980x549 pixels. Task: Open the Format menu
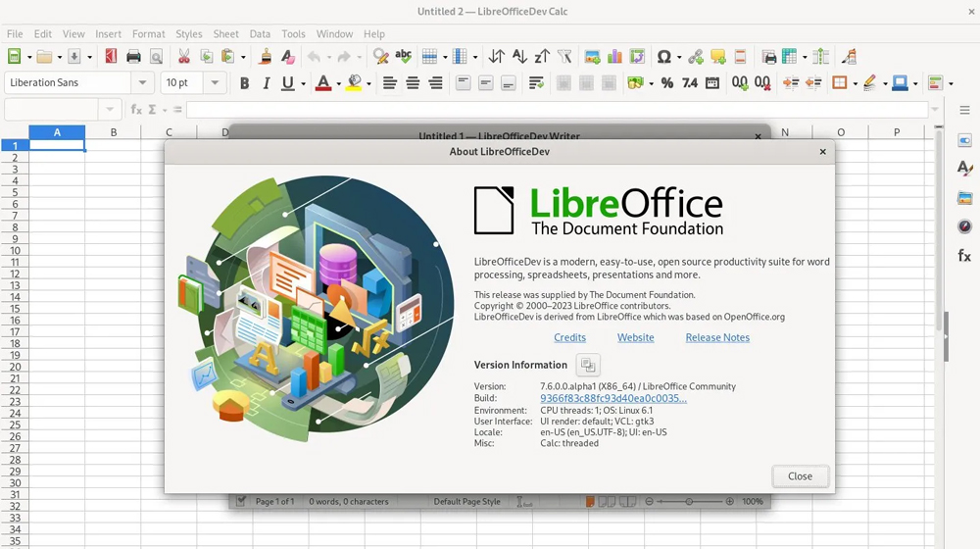coord(148,33)
